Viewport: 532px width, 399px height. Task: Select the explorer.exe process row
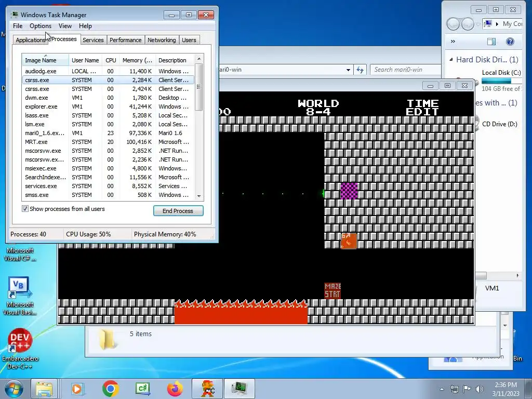(108, 107)
